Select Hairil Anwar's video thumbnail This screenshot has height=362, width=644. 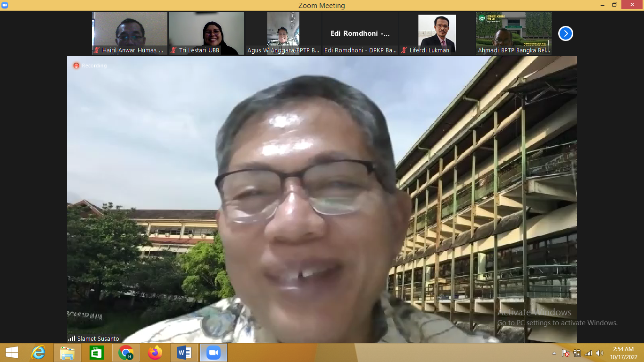(x=130, y=33)
